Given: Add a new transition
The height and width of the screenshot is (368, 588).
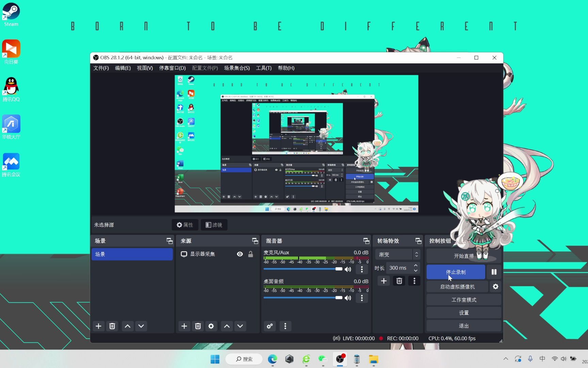Looking at the screenshot, I should (384, 281).
